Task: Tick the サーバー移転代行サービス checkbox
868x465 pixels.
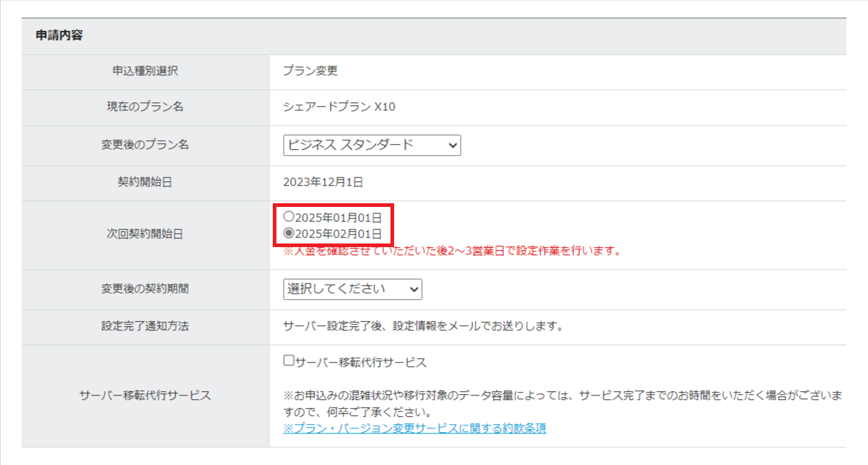Action: coord(289,361)
